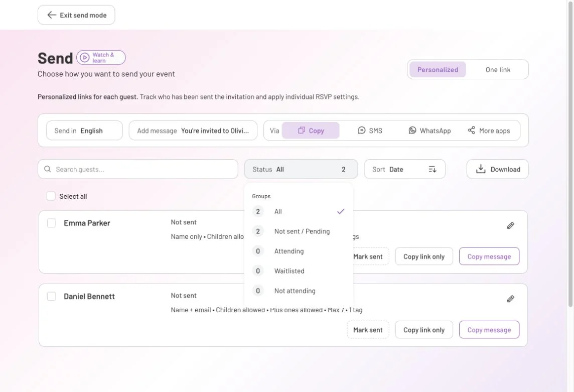
Task: Filter by Not sent / Pending
Action: tap(299, 231)
